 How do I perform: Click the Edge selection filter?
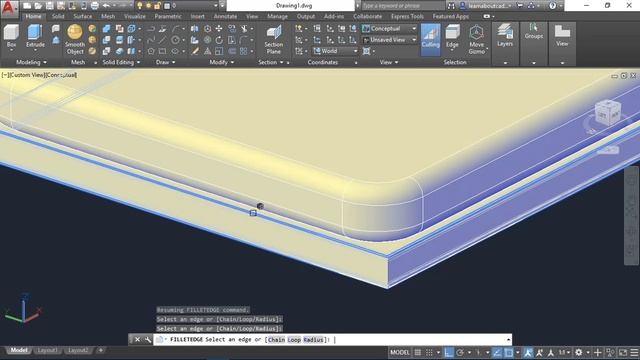click(452, 36)
